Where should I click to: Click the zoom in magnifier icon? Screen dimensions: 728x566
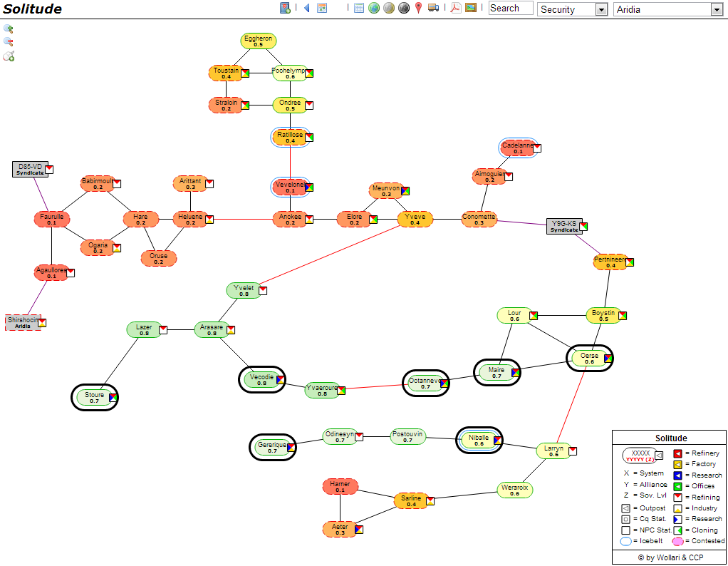[x=9, y=29]
